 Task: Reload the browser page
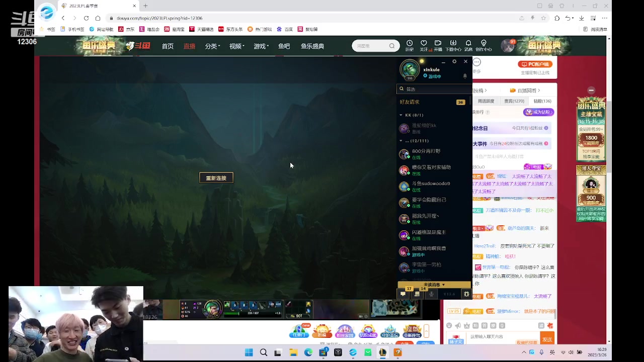click(x=86, y=18)
